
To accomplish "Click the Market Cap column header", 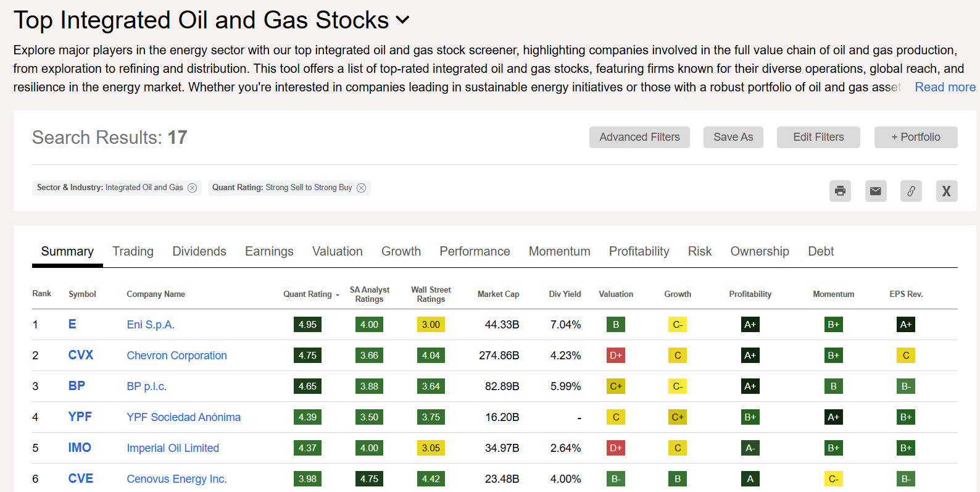I will (x=498, y=294).
